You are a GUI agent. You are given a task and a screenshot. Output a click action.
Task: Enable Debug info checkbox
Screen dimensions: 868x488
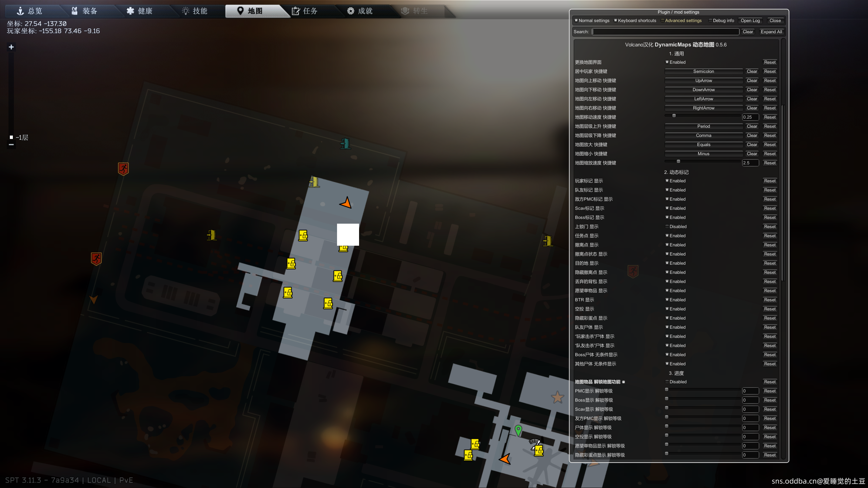tap(710, 20)
